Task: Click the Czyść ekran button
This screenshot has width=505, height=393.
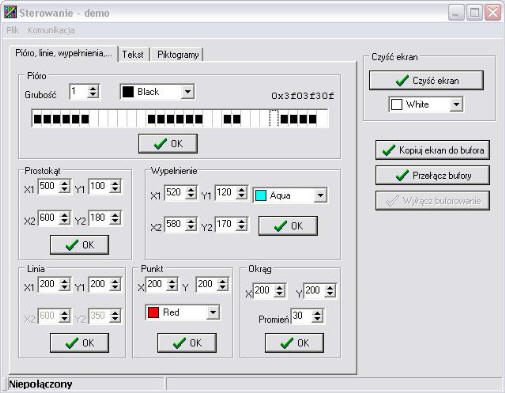Action: click(x=426, y=80)
